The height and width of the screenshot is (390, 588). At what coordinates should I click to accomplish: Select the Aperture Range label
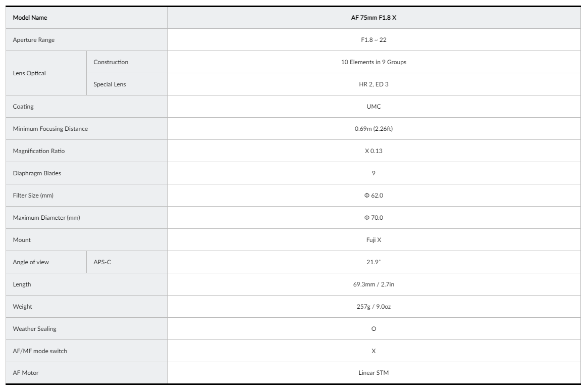click(x=33, y=40)
